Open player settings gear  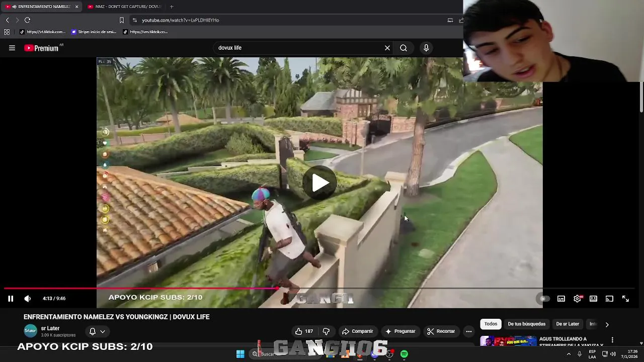(577, 299)
